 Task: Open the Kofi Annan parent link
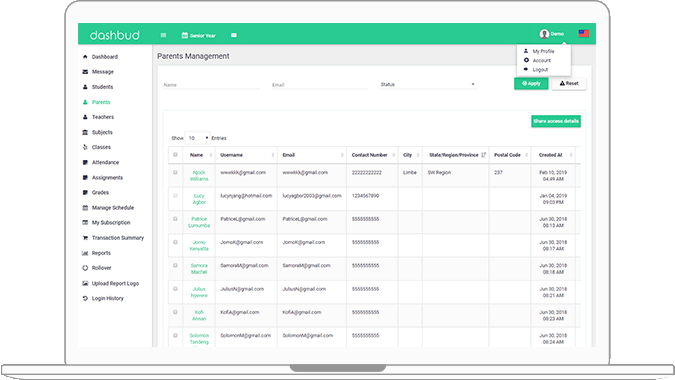[x=199, y=315]
